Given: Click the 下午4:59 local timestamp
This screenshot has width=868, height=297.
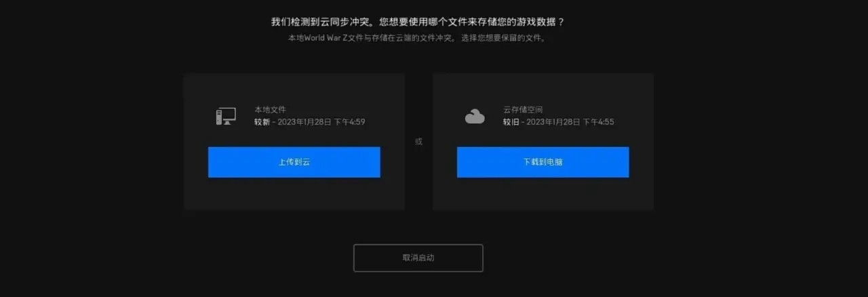Looking at the screenshot, I should [349, 122].
